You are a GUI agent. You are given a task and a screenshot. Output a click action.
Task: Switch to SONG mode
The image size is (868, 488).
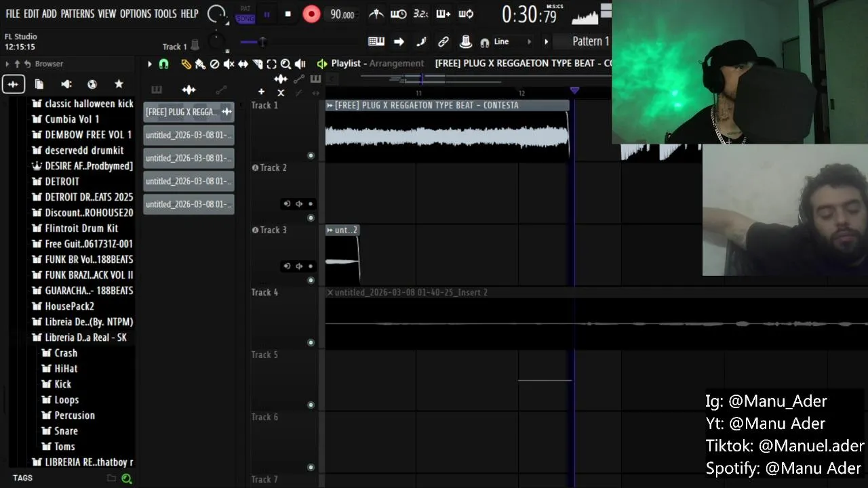click(x=245, y=18)
